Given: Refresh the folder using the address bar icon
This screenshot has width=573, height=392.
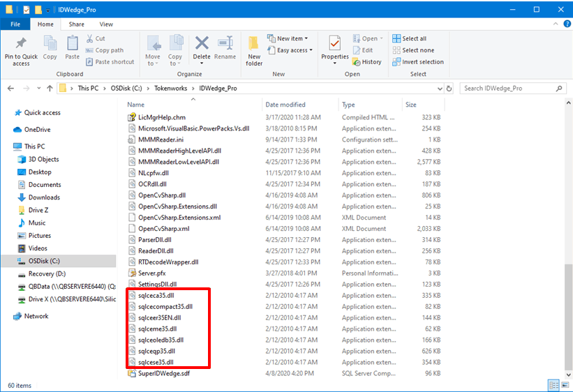Looking at the screenshot, I should [449, 89].
